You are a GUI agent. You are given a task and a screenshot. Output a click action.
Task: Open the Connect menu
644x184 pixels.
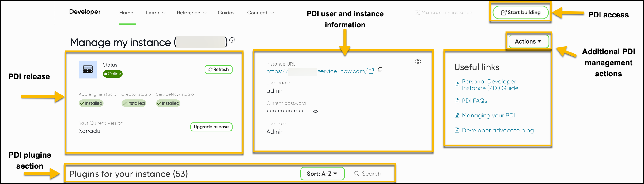pyautogui.click(x=260, y=13)
